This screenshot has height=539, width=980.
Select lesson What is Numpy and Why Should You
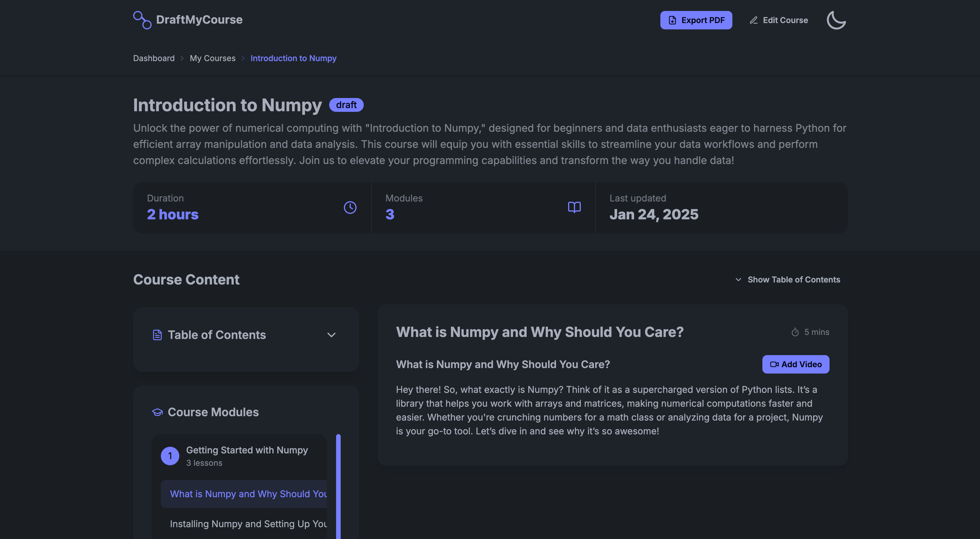tap(248, 494)
